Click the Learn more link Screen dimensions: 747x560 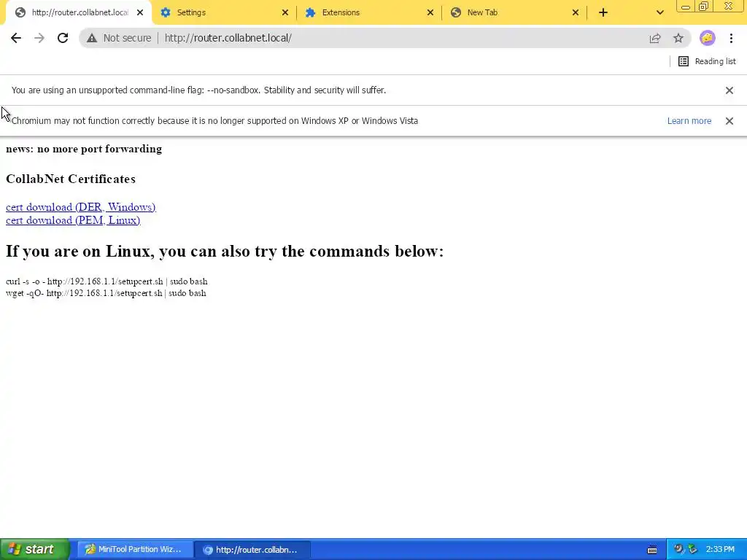[x=689, y=121]
